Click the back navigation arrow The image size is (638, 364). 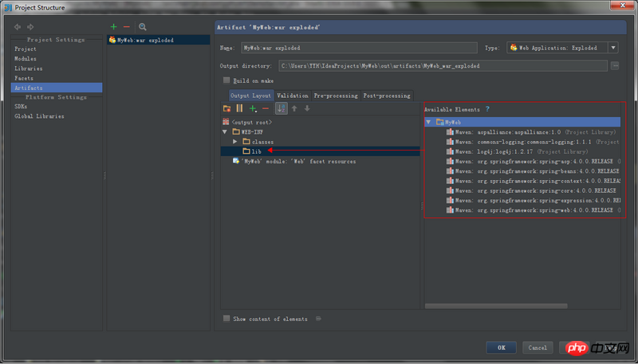pyautogui.click(x=18, y=27)
